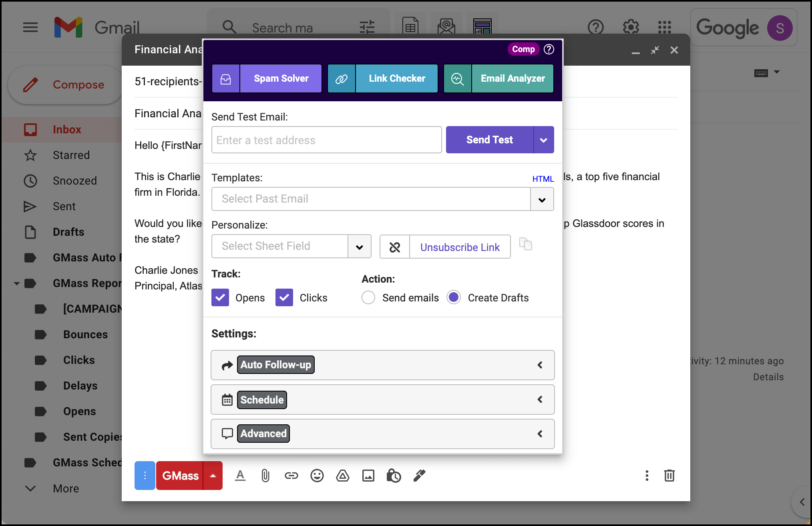Open the account avatar labeled S
Image resolution: width=812 pixels, height=526 pixels.
click(x=780, y=28)
